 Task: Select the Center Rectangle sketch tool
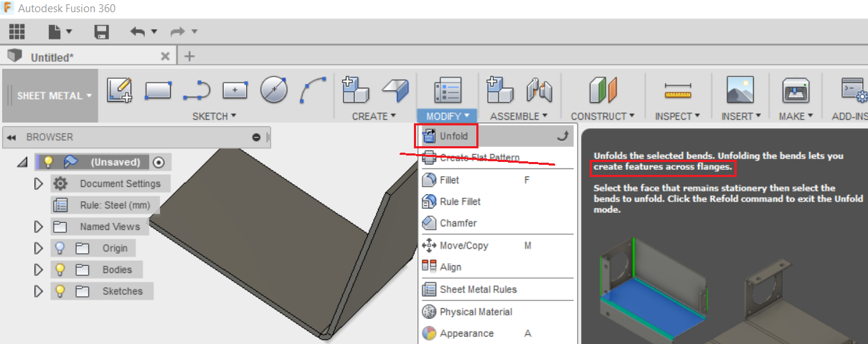[x=235, y=90]
